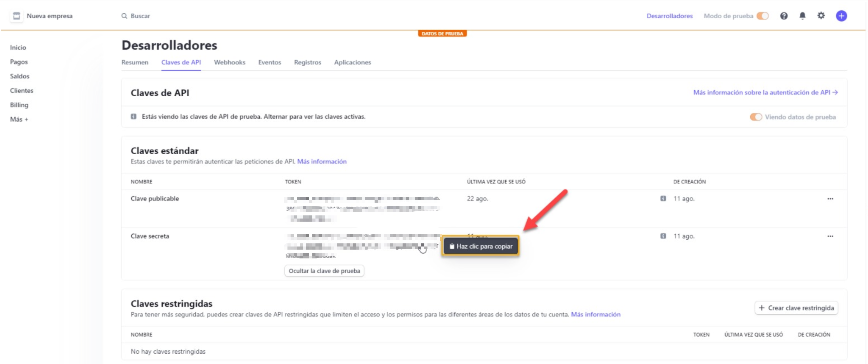Click the Clave publicable token text
The width and height of the screenshot is (868, 364).
pos(362,209)
